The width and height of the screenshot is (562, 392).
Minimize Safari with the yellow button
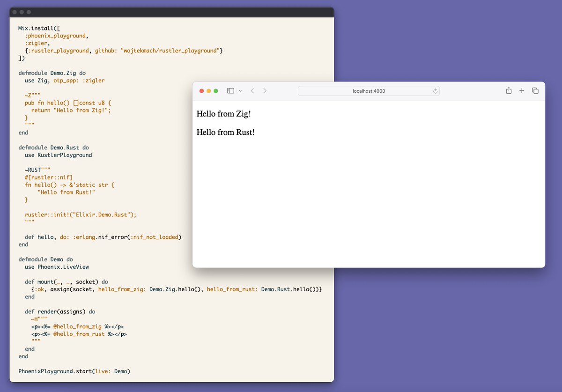coord(209,91)
